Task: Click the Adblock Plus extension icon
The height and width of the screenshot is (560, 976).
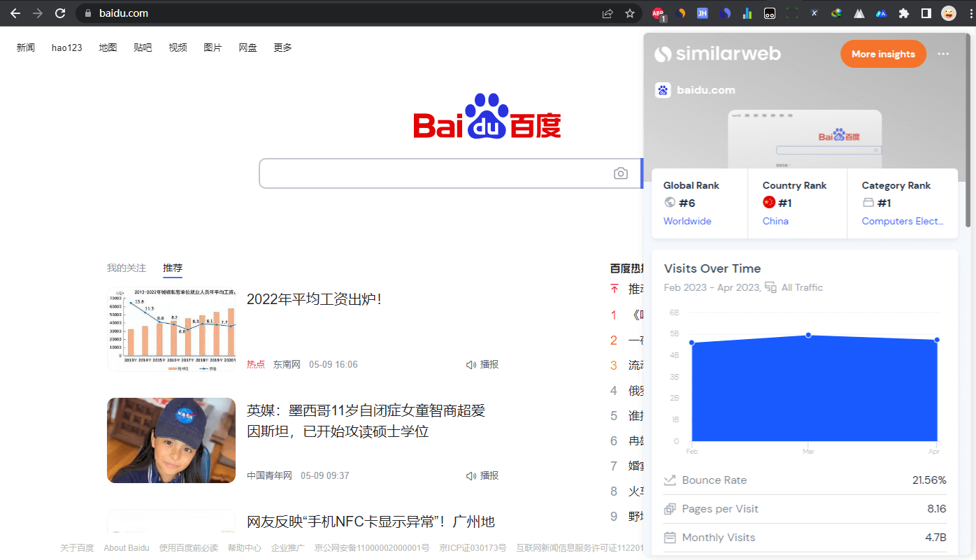Action: (658, 13)
